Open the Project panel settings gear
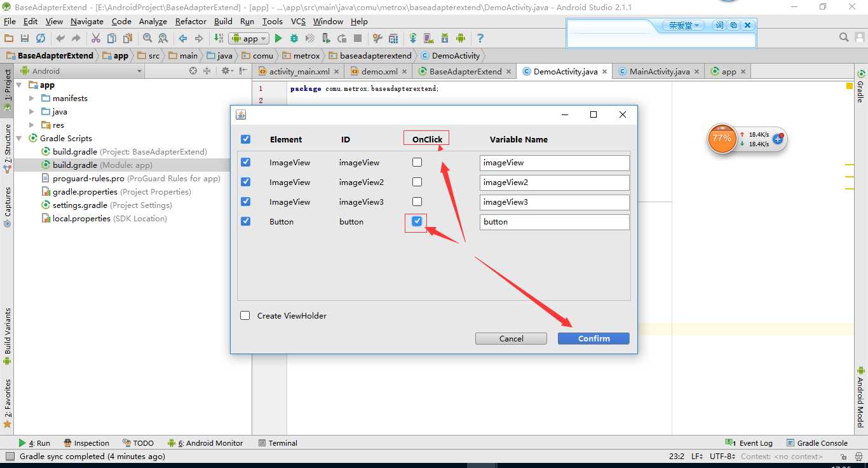The image size is (868, 468). 227,71
